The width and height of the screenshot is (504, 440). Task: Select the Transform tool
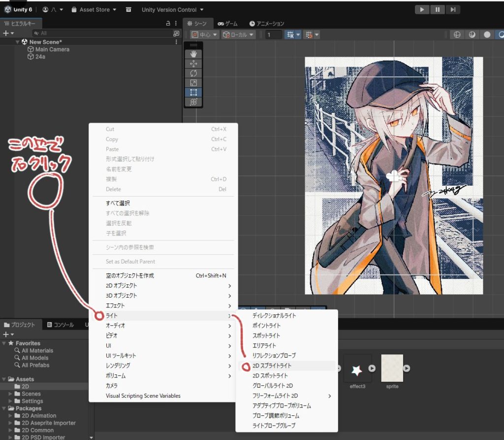pyautogui.click(x=193, y=102)
